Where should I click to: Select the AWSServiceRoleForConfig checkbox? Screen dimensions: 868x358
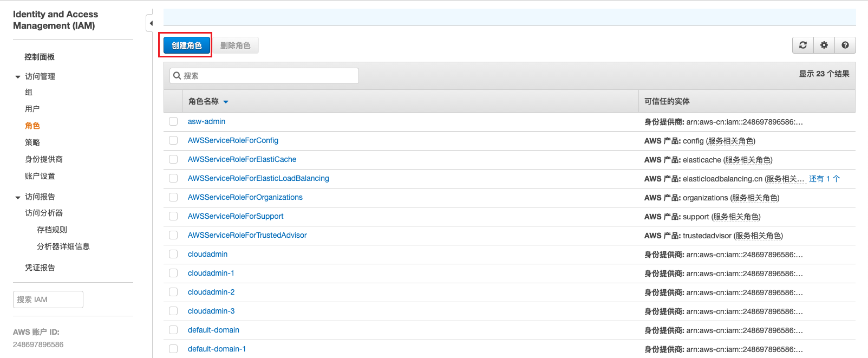tap(173, 140)
